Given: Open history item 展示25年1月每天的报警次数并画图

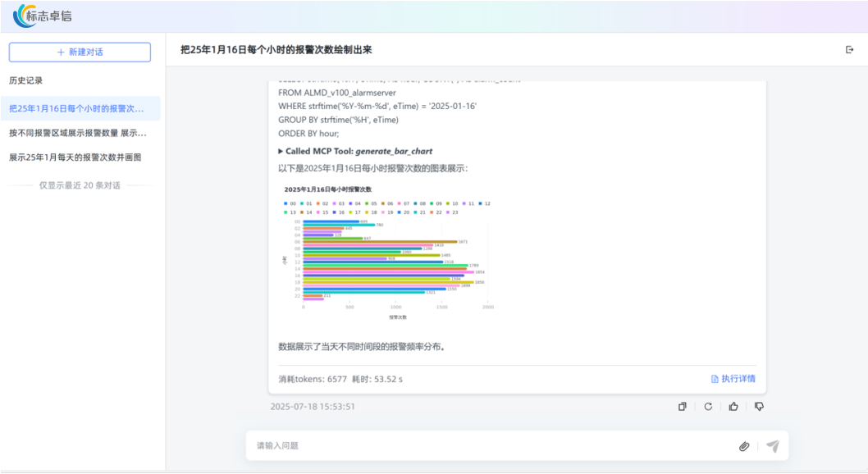Looking at the screenshot, I should point(75,157).
